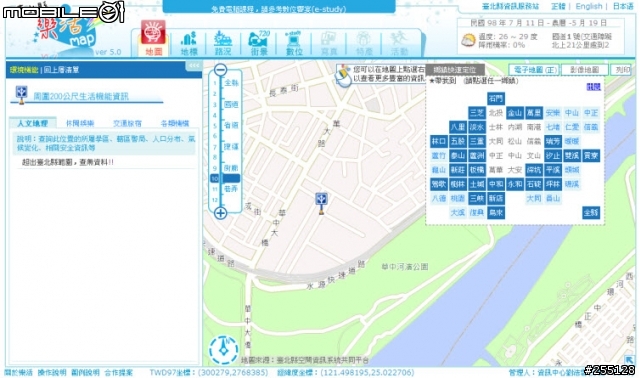The image size is (640, 378).
Task: Switch to 影像地圖 imagery view
Action: tap(584, 70)
